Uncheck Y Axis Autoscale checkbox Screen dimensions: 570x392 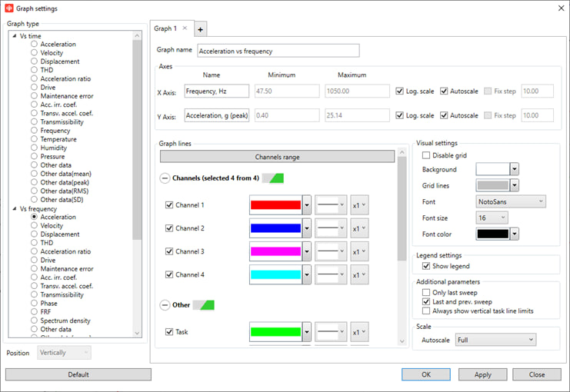444,115
